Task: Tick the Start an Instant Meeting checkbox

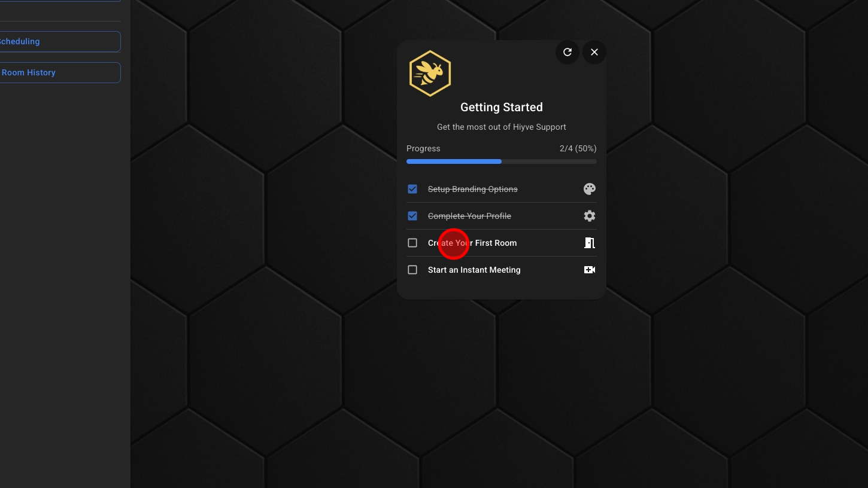Action: click(412, 270)
